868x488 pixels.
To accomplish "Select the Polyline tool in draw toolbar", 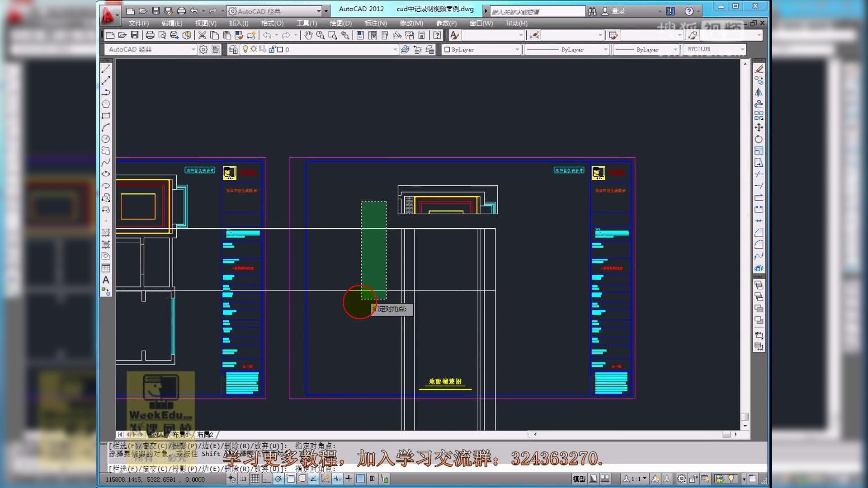I will [106, 92].
